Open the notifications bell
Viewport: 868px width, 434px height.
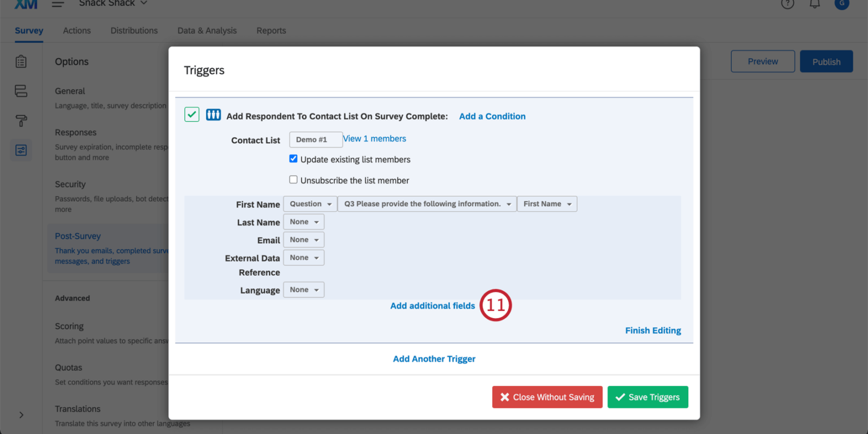[x=815, y=4]
